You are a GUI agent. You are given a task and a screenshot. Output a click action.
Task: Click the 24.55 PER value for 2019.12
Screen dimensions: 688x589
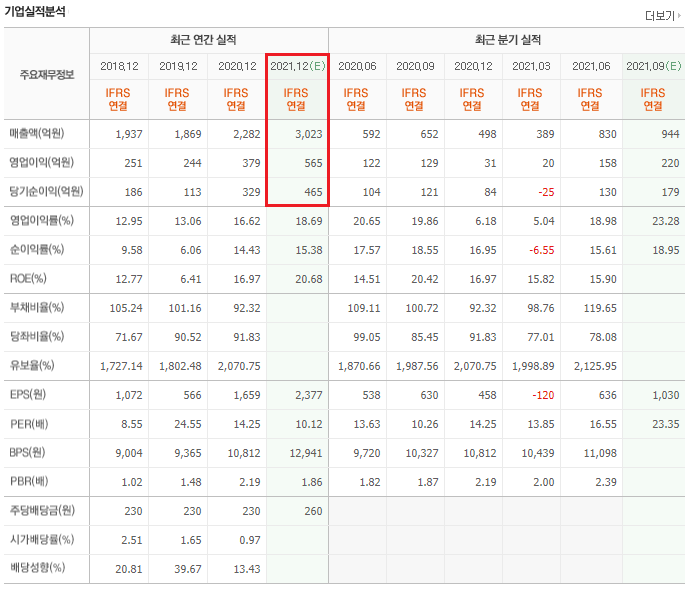(x=188, y=424)
